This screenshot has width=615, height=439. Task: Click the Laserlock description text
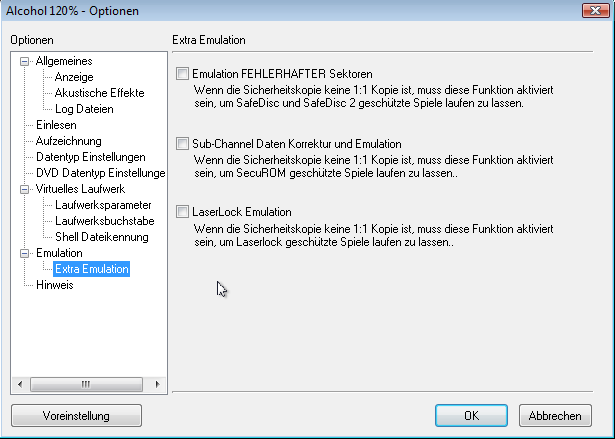click(x=373, y=235)
